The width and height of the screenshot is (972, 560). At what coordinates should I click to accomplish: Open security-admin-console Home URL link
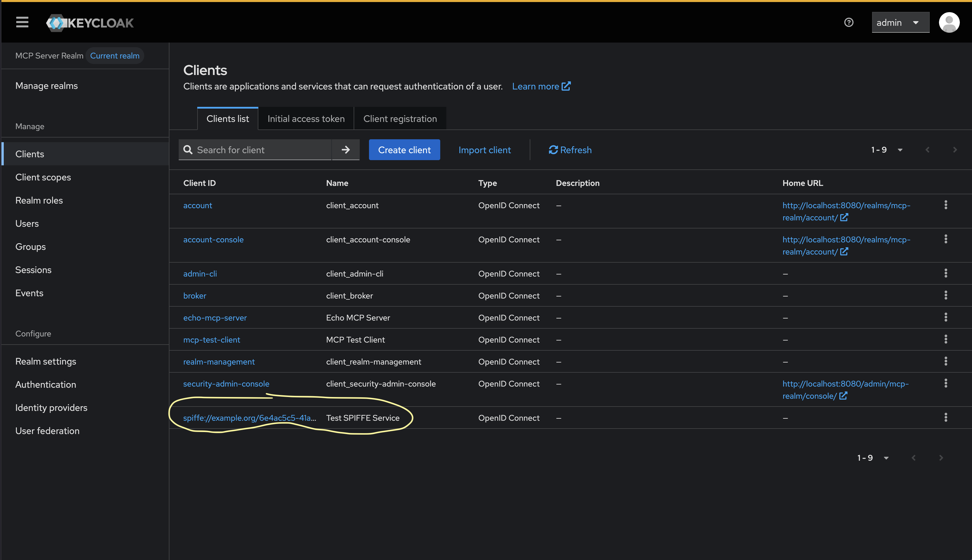tap(845, 390)
